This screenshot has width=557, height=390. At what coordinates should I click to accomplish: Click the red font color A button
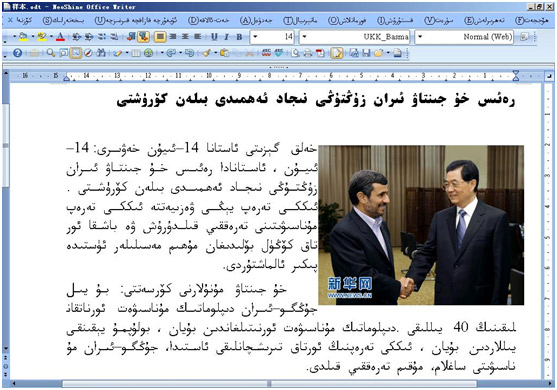coord(60,37)
